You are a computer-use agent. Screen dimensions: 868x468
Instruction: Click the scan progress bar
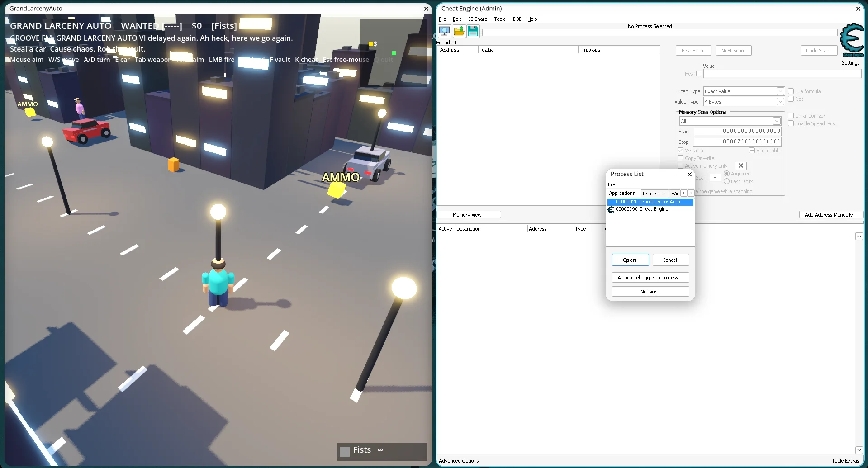(x=659, y=33)
